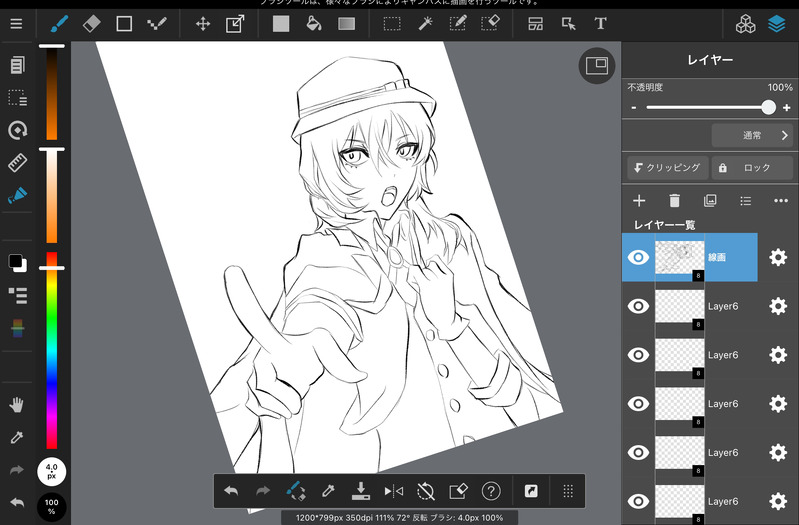799x525 pixels.
Task: Open settings gear for 線画 layer
Action: pos(778,257)
